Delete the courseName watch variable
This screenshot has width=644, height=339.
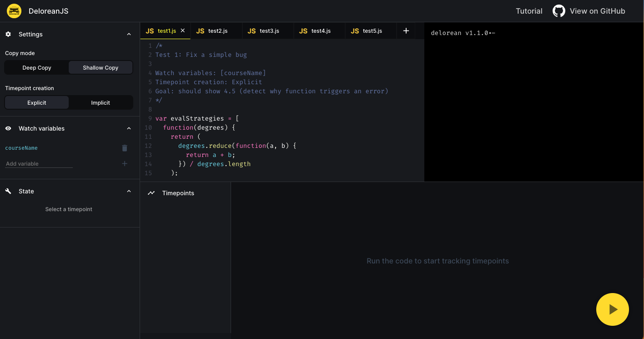125,148
